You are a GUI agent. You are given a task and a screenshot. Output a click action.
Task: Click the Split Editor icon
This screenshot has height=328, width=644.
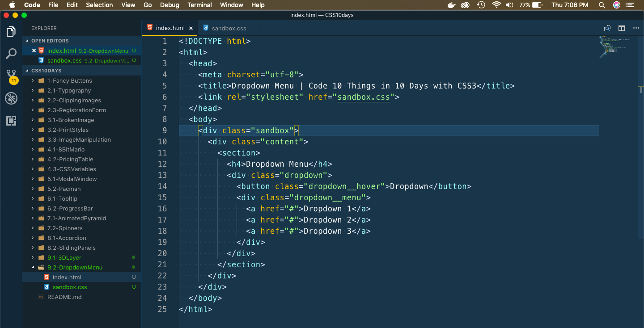pyautogui.click(x=622, y=28)
